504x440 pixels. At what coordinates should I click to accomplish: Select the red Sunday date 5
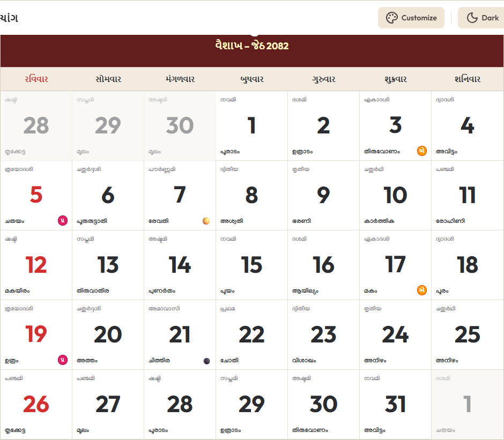[x=36, y=195]
